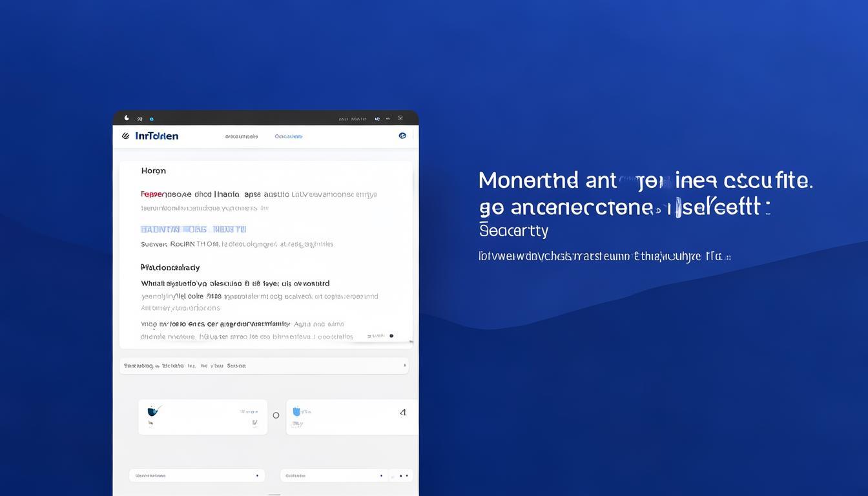Open the grey first header navigation item
The width and height of the screenshot is (868, 496).
[242, 136]
